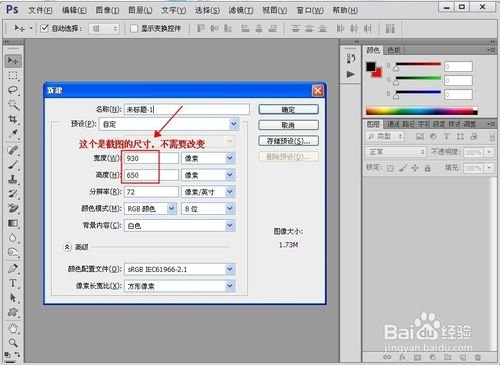Click the 名称 name input field
The width and height of the screenshot is (500, 365).
pos(187,109)
